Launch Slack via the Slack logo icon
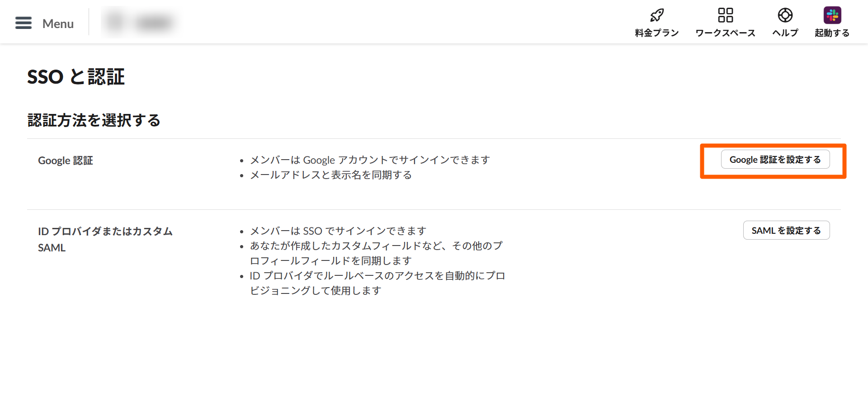868x397 pixels. pyautogui.click(x=832, y=15)
